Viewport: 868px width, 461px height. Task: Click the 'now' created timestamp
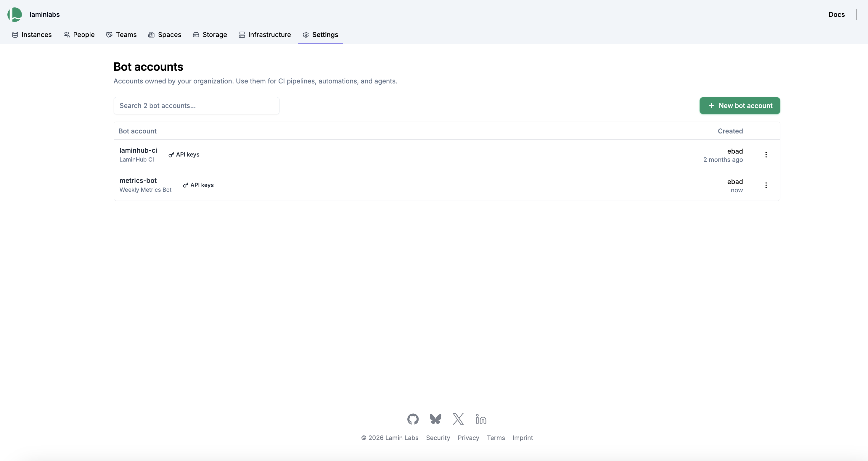click(737, 190)
